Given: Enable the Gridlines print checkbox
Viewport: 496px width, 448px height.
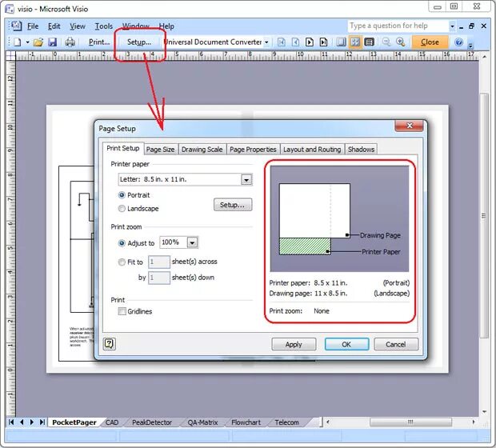Looking at the screenshot, I should tap(122, 311).
